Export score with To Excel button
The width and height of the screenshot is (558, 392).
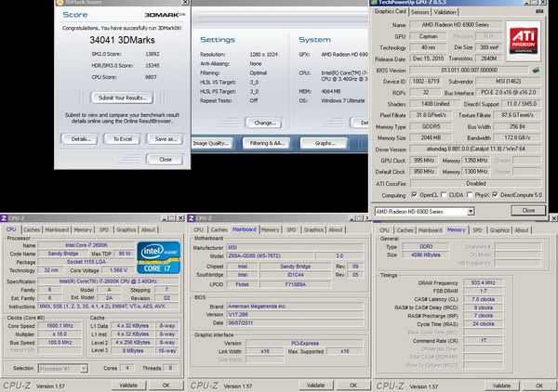point(123,139)
